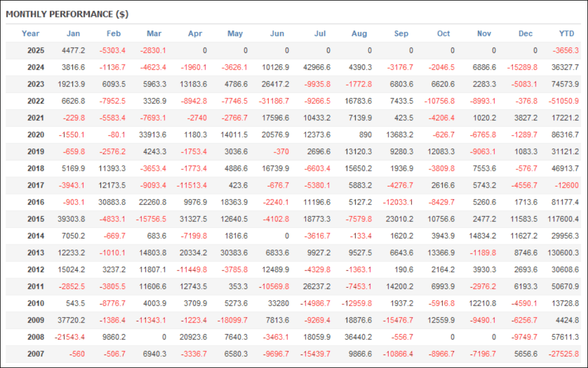Select the 2008 year row label

35,337
